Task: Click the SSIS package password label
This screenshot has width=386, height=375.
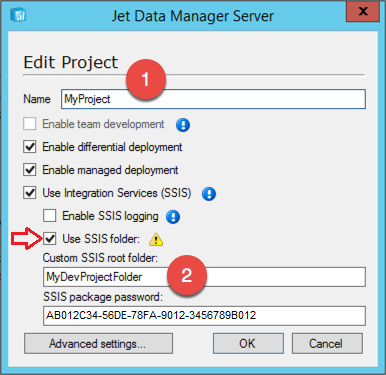Action: (103, 297)
